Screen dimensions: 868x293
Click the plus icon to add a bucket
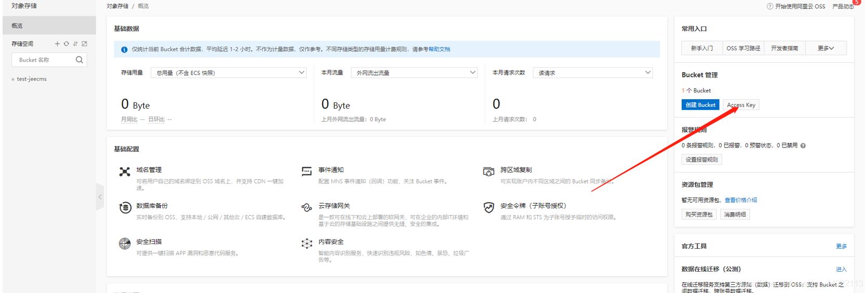tap(57, 44)
